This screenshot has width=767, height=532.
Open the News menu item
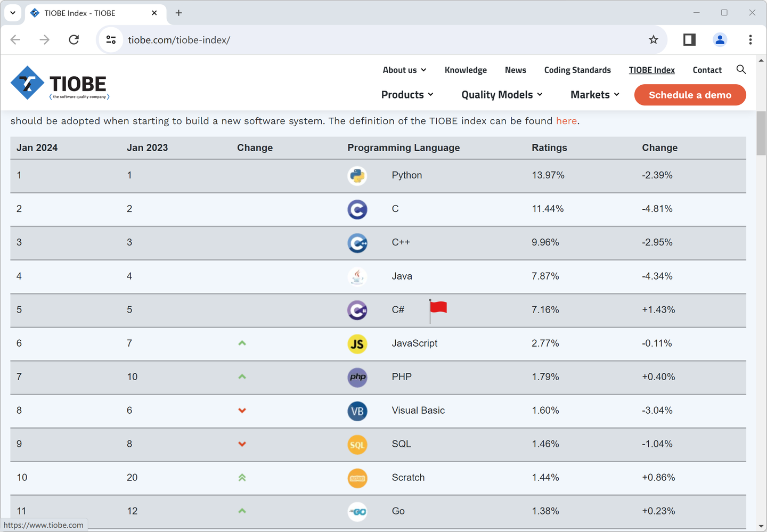516,70
